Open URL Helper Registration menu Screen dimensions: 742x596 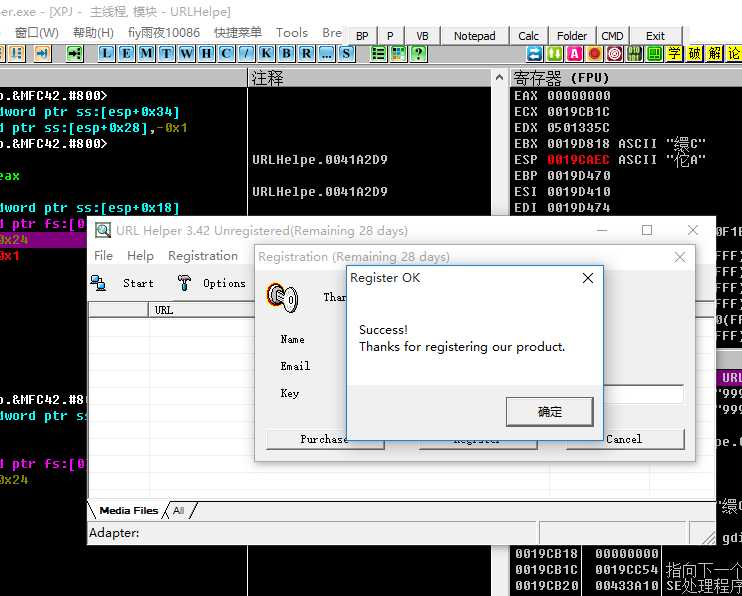pos(203,256)
